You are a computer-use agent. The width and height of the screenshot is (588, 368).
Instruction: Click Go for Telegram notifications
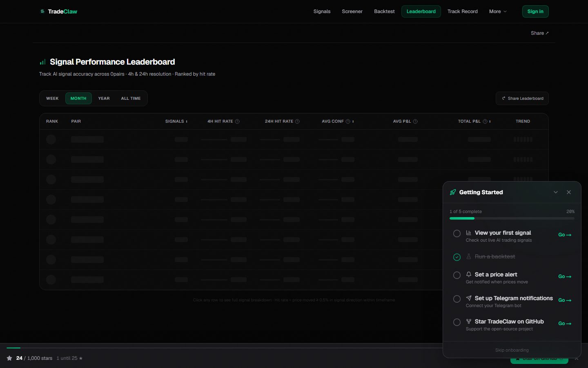(x=565, y=300)
